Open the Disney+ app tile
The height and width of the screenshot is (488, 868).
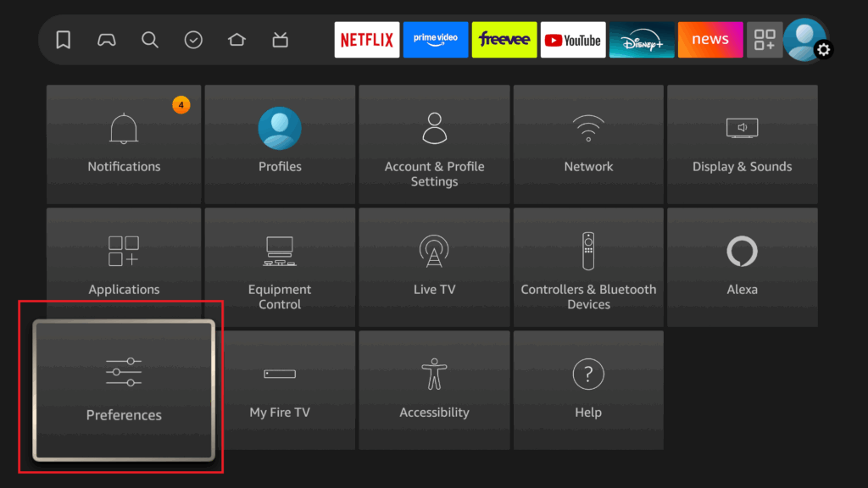pyautogui.click(x=642, y=40)
